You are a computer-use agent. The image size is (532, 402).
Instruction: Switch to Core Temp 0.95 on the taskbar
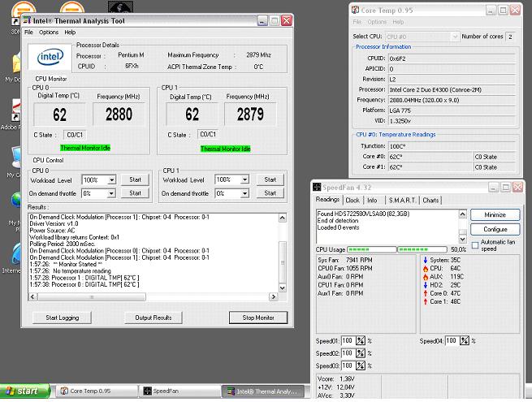click(x=97, y=391)
